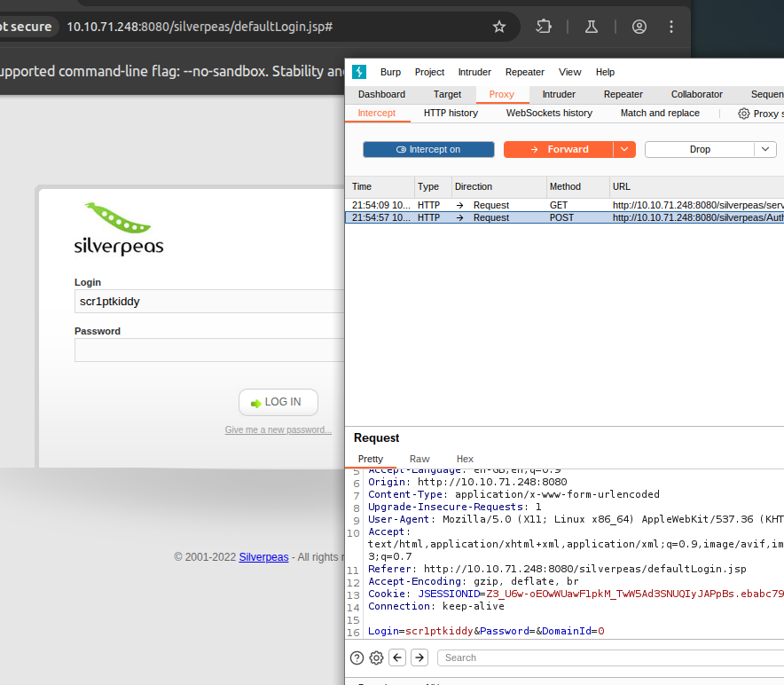The image size is (784, 685).
Task: Go to previous search match arrow
Action: (397, 657)
